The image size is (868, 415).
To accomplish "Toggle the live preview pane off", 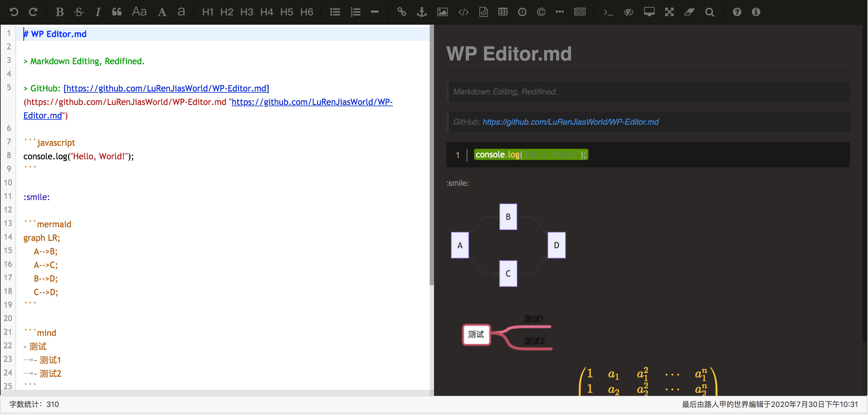I will [x=628, y=12].
